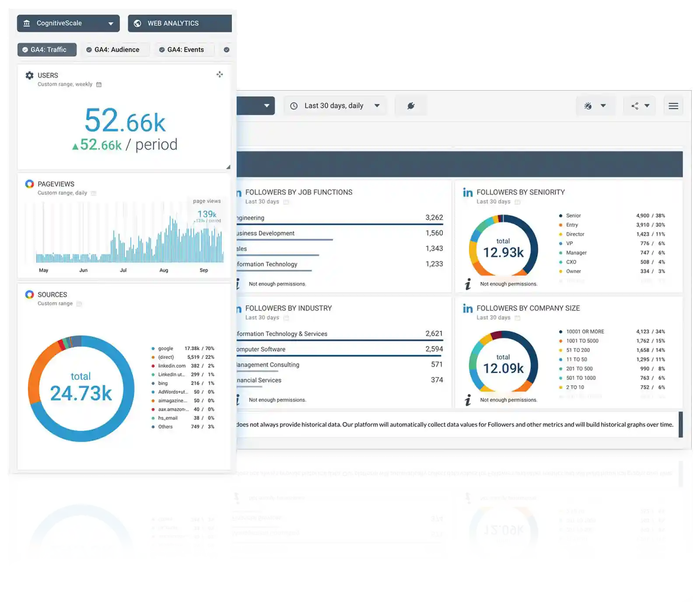This screenshot has height=602, width=700.
Task: Click the bing row in SOURCES legend
Action: pos(183,383)
